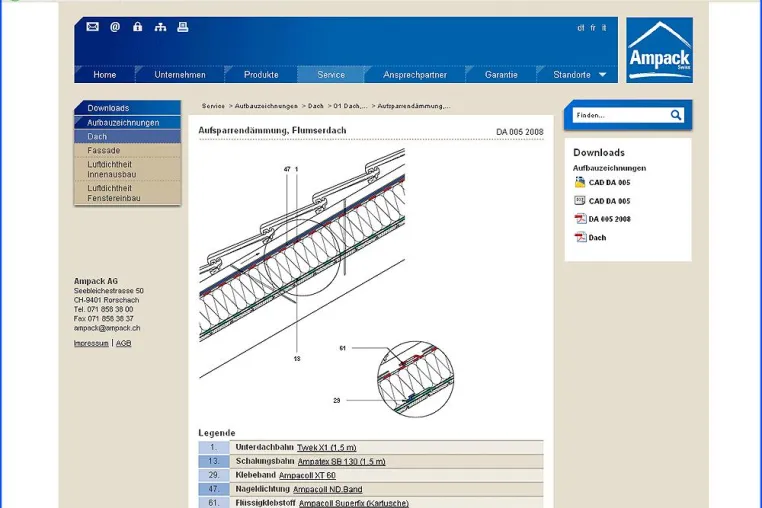Switch language to fr
Screen dimensions: 762x508
coord(593,28)
